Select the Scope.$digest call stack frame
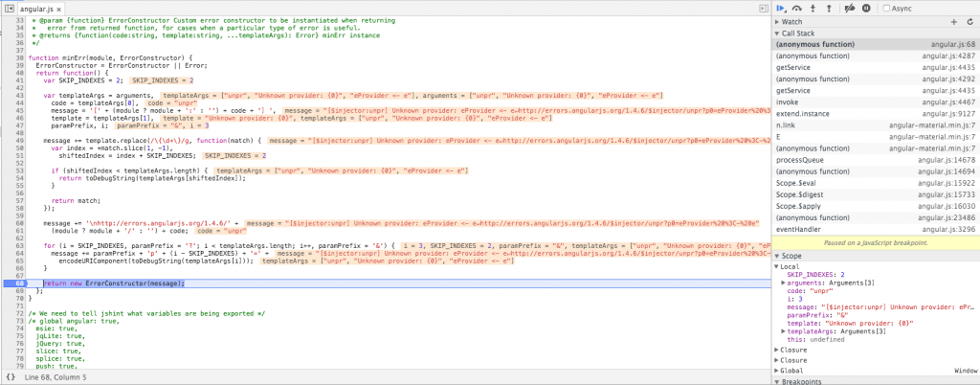This screenshot has height=385, width=980. (x=876, y=194)
